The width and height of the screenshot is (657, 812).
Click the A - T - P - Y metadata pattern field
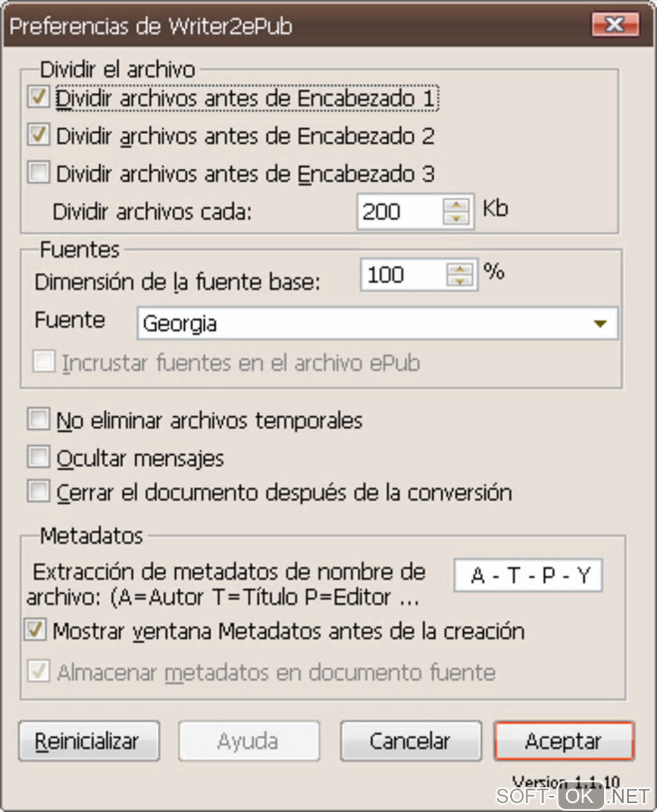coord(528,575)
